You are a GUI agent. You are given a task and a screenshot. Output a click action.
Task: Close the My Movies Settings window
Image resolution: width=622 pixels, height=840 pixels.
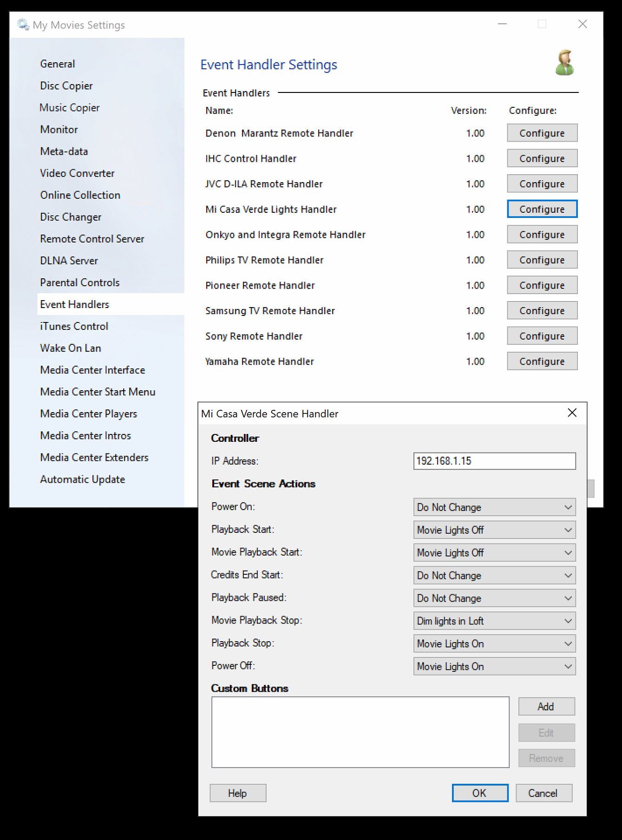tap(583, 24)
